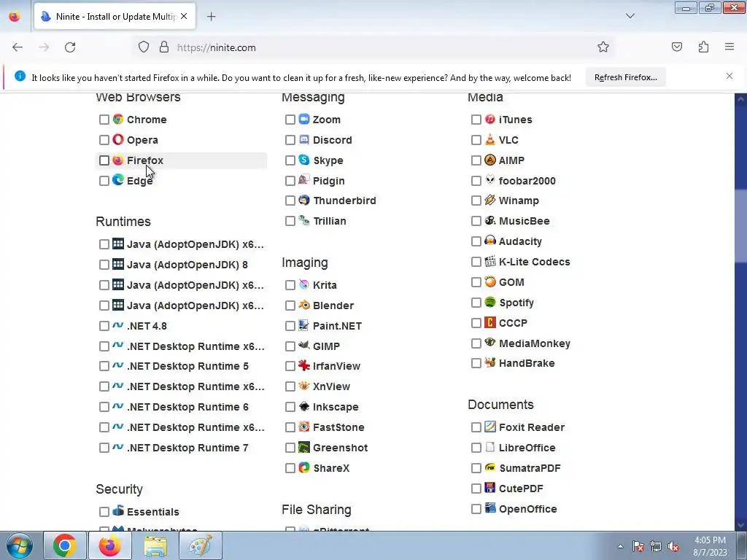
Task: Reload the Ninite page
Action: pyautogui.click(x=70, y=47)
